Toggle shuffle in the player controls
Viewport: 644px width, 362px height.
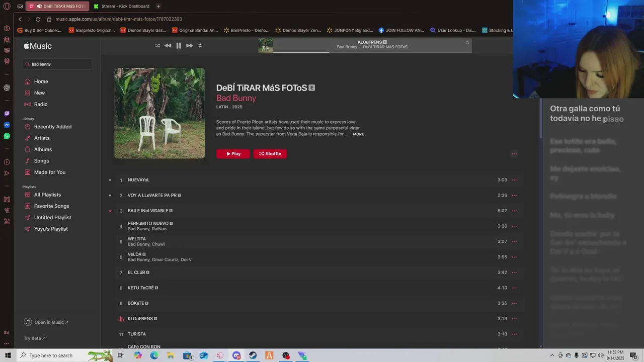click(x=157, y=46)
